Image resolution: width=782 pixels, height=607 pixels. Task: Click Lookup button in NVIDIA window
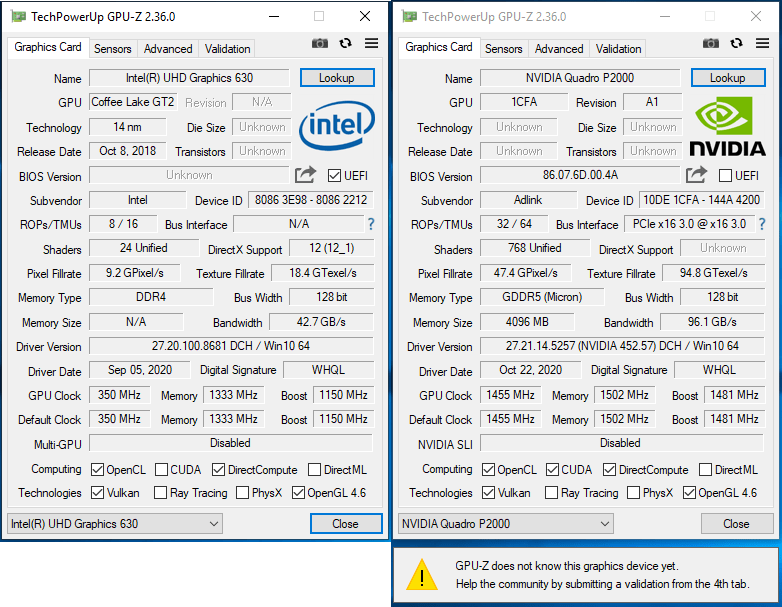click(x=728, y=78)
